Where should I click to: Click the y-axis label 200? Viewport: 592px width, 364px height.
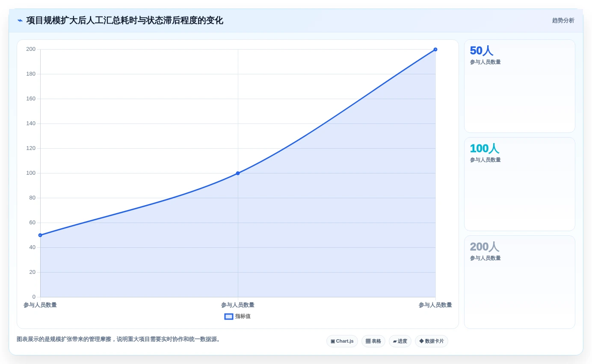[x=31, y=49]
